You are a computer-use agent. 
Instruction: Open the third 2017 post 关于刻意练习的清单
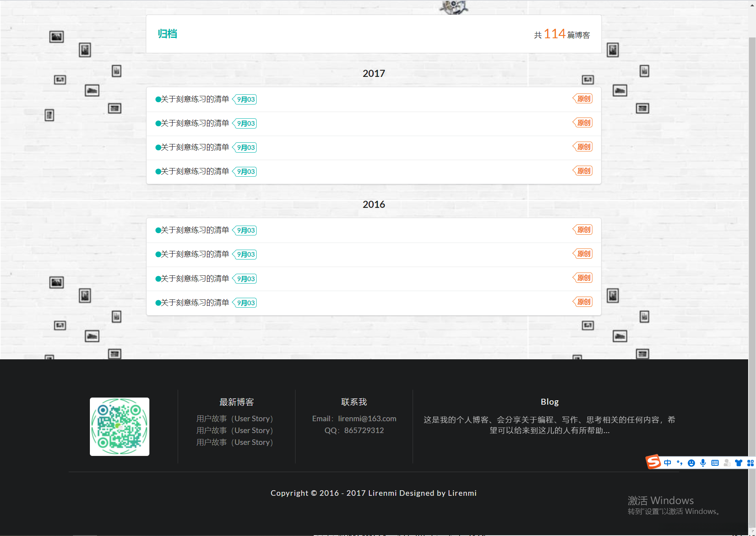(195, 147)
